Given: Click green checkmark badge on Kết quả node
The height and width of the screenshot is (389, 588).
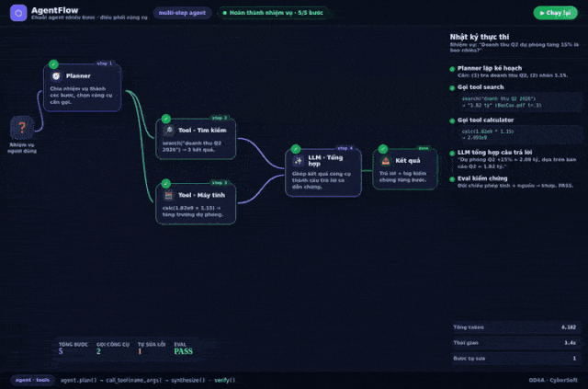Looking at the screenshot, I should click(x=383, y=149).
